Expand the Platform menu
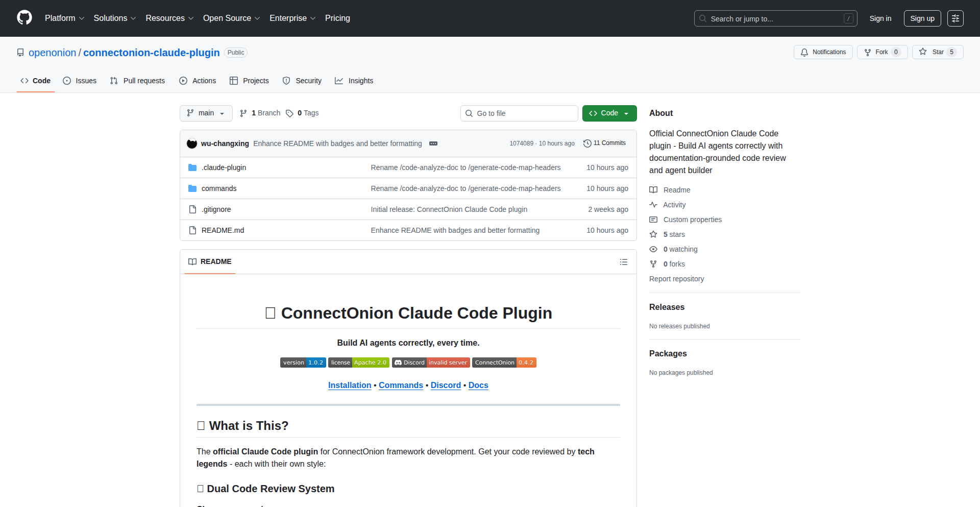The width and height of the screenshot is (980, 507). 64,18
